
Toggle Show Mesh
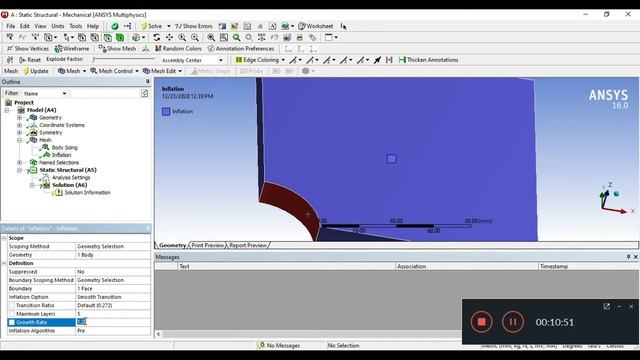[117, 49]
